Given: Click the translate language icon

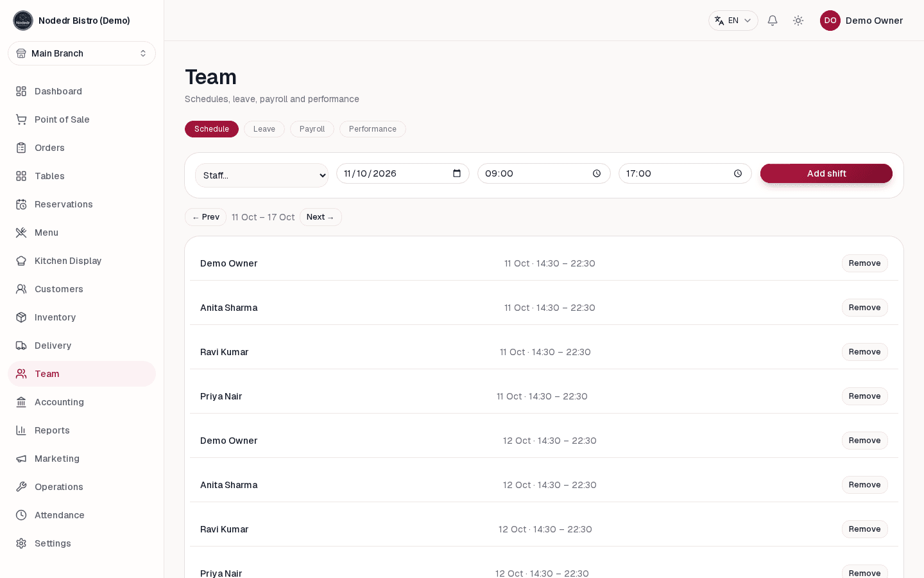Looking at the screenshot, I should (x=719, y=21).
